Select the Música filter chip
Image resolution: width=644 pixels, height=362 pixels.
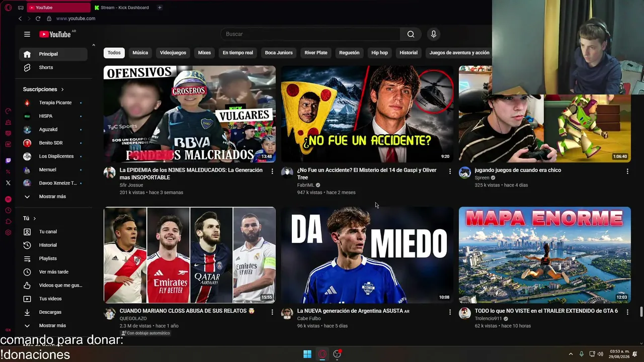click(x=140, y=53)
